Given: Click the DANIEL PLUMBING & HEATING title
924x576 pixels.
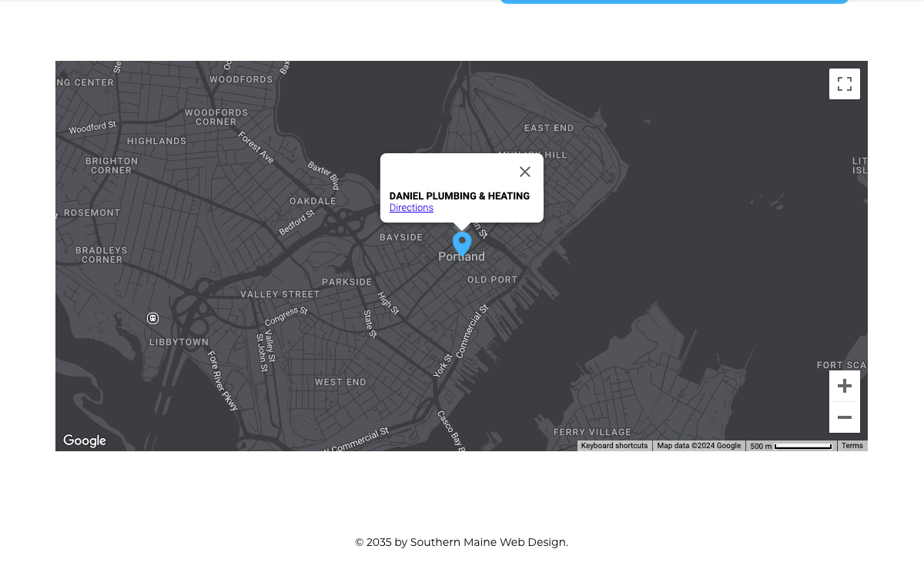Looking at the screenshot, I should coord(460,196).
